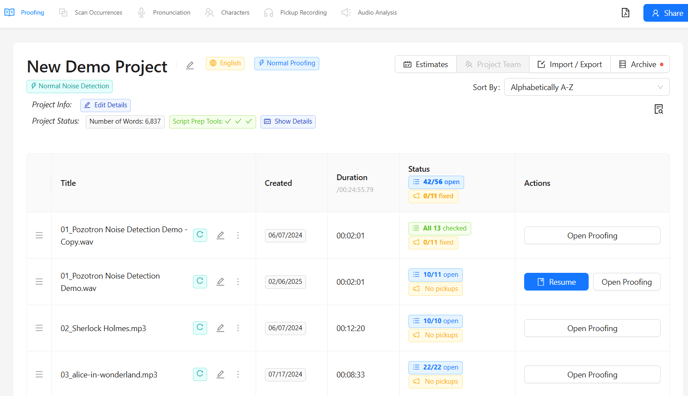Click the pencil icon for Noise Detection Demo - Copy.wav
This screenshot has height=396, width=688.
[220, 235]
